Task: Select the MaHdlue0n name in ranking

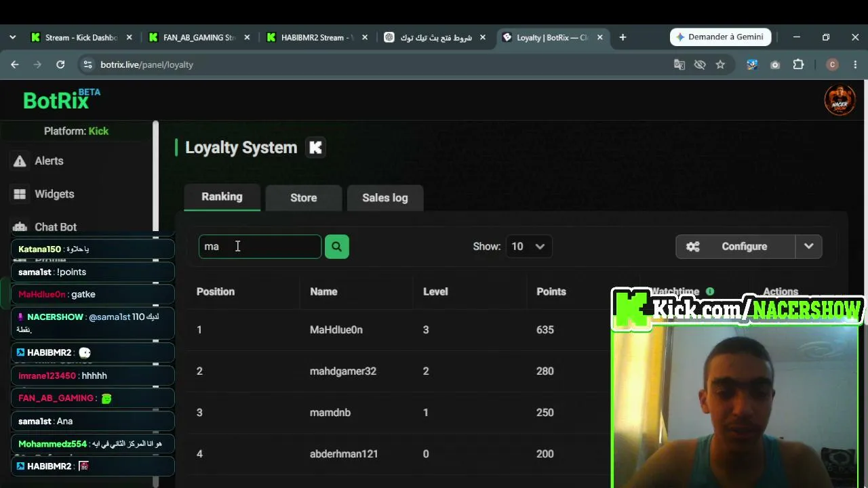Action: tap(336, 330)
